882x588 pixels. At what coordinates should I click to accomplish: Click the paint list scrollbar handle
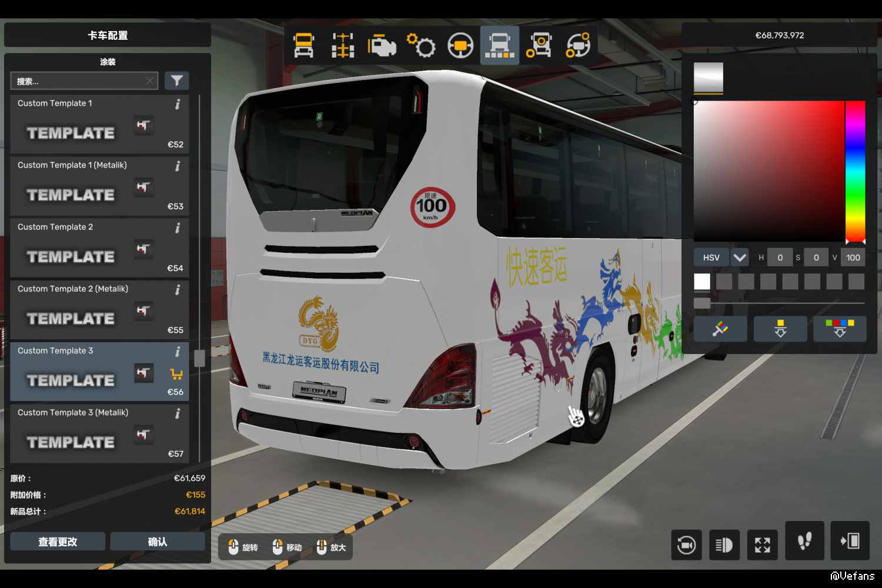click(199, 358)
